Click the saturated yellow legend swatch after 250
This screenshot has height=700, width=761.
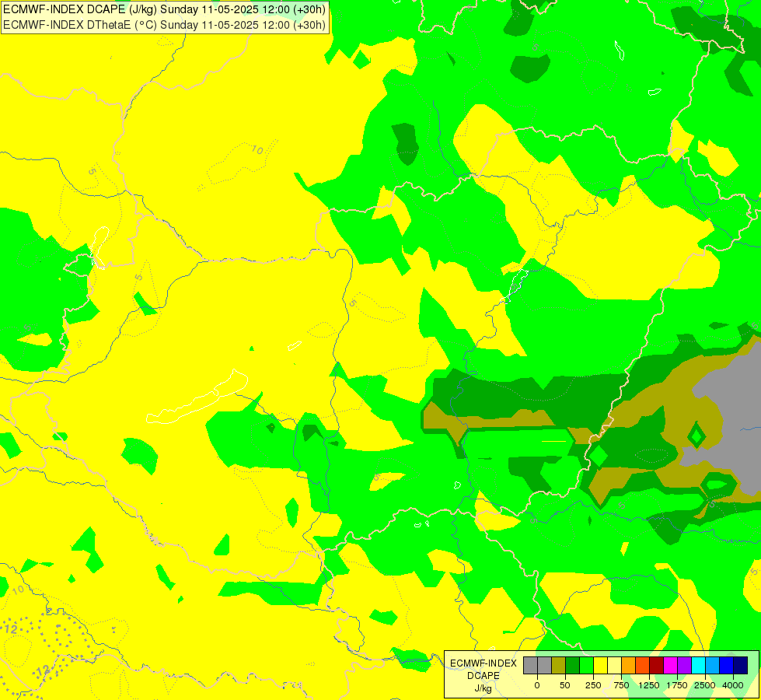click(600, 665)
